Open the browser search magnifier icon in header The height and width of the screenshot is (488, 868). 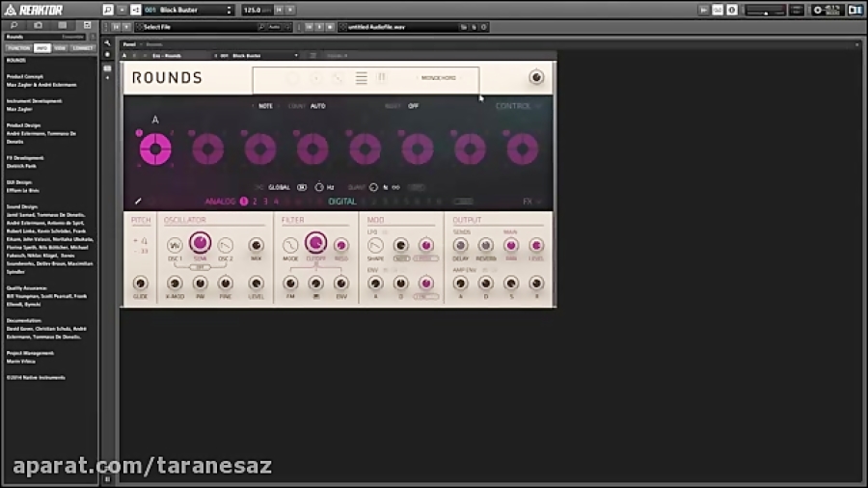[108, 10]
